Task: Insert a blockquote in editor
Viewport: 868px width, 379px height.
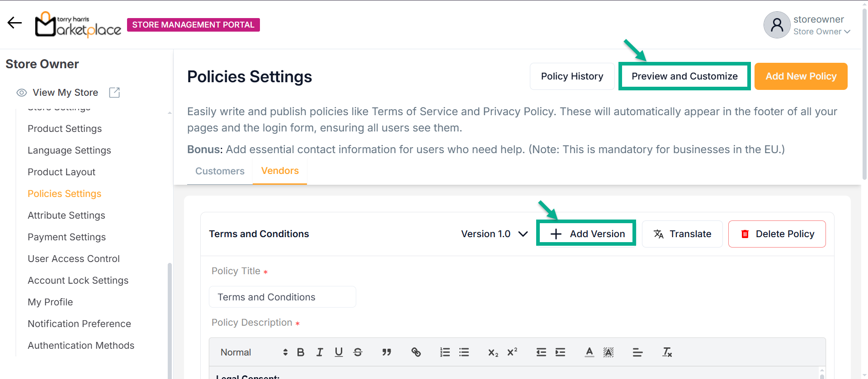Action: [387, 352]
